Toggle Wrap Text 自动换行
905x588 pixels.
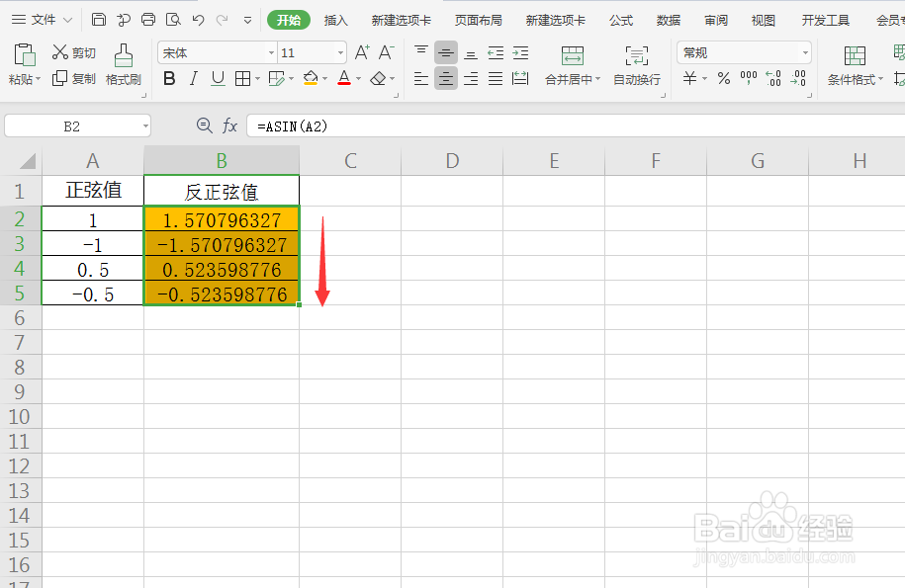click(x=637, y=65)
